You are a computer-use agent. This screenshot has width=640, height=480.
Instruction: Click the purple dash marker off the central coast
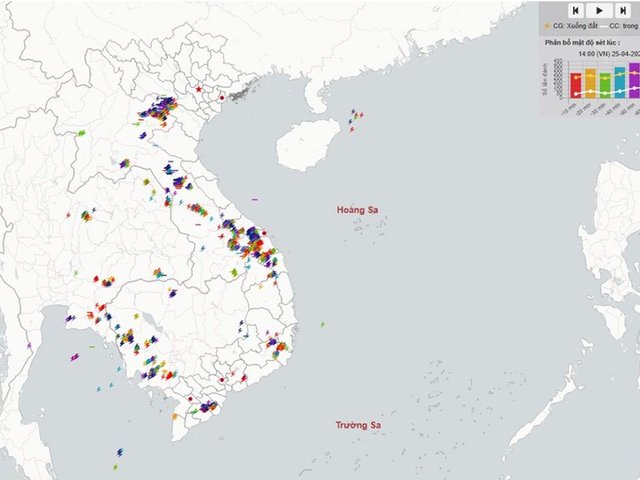255,199
